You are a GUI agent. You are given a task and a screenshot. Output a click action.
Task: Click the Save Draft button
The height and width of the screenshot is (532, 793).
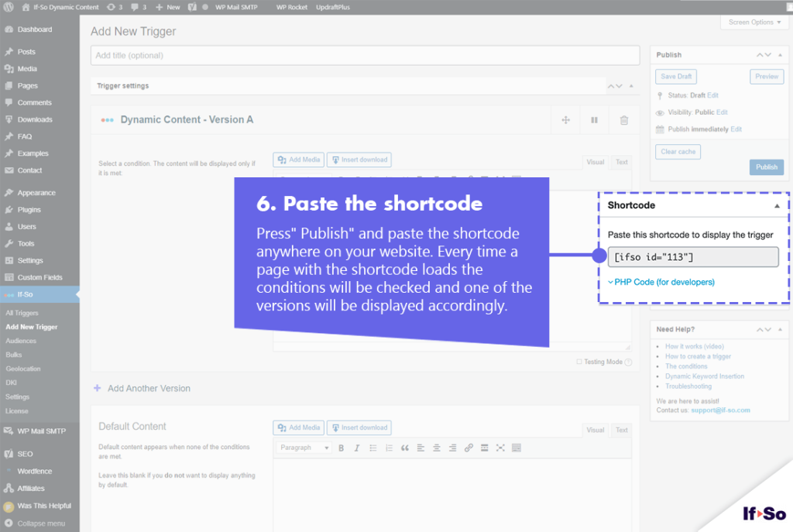click(x=676, y=77)
